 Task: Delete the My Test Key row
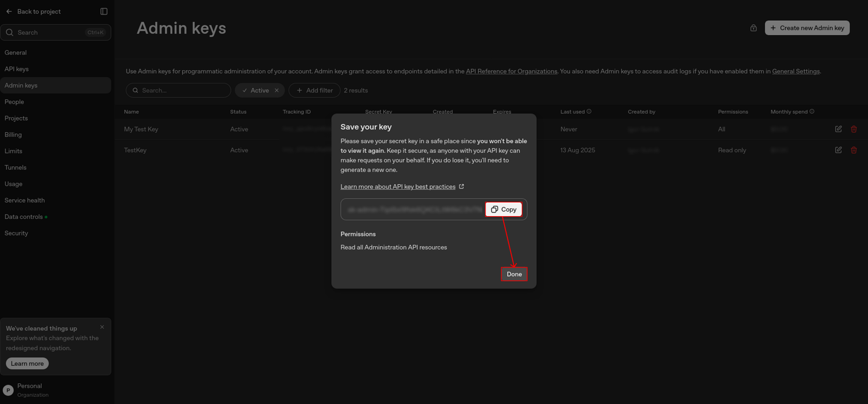point(854,129)
